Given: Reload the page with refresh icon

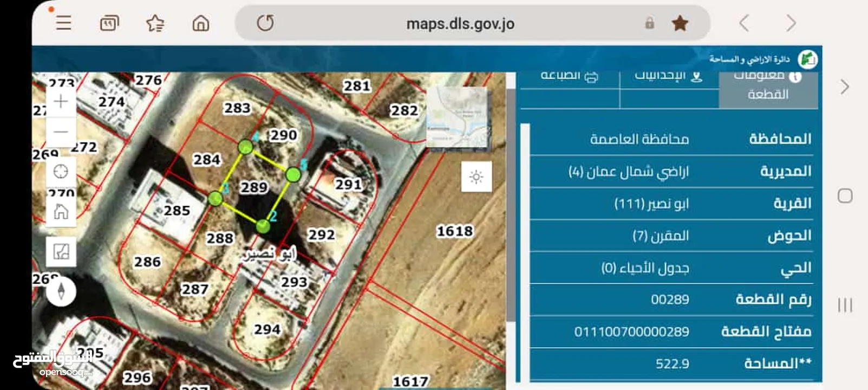Looking at the screenshot, I should pos(265,23).
